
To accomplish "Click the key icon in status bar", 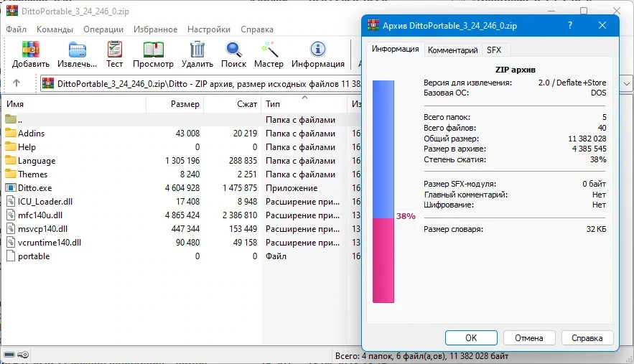I will tap(23, 355).
